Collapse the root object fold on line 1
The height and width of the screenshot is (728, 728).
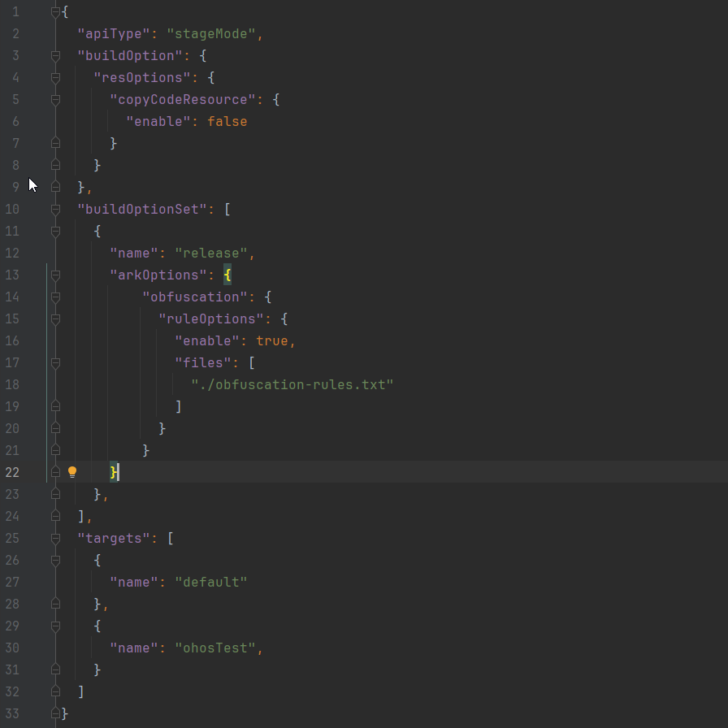(x=55, y=12)
